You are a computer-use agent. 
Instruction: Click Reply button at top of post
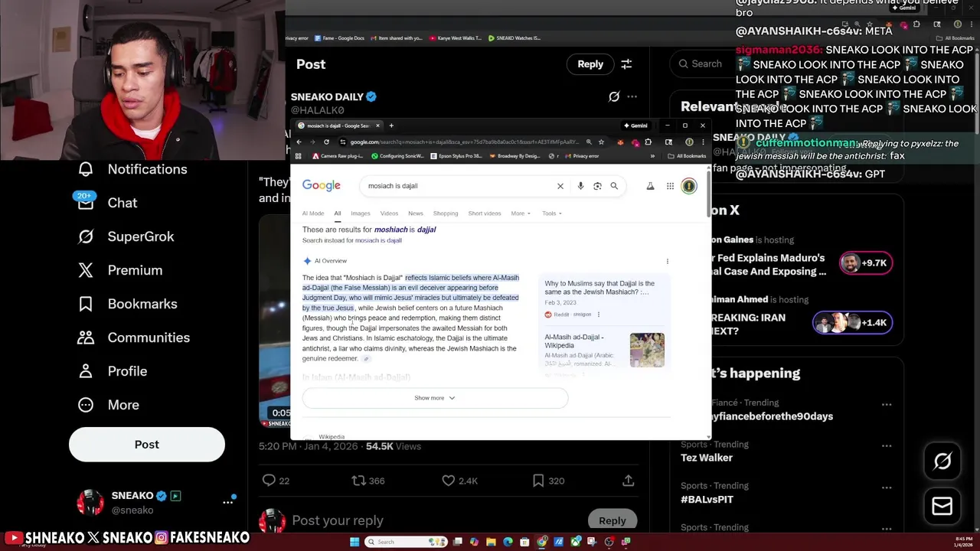pos(590,64)
